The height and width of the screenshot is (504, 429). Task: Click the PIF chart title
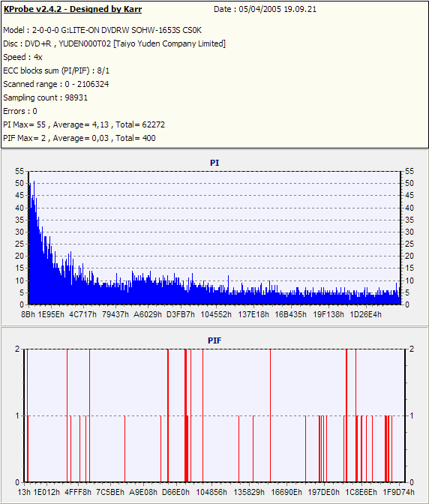[214, 340]
